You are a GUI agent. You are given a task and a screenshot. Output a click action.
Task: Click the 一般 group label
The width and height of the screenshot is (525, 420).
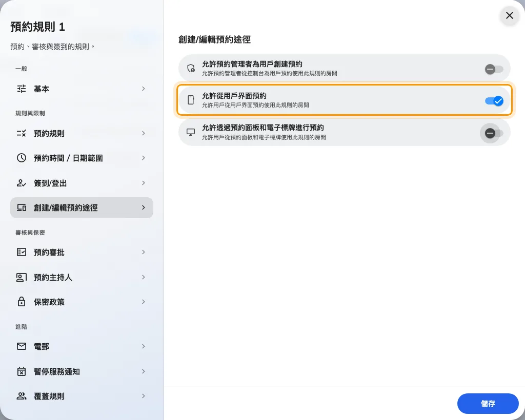point(21,69)
